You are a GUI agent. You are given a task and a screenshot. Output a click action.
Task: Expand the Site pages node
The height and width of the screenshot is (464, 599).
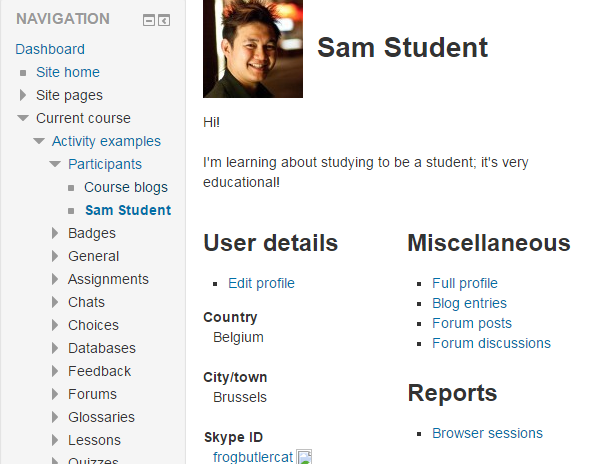click(x=23, y=95)
